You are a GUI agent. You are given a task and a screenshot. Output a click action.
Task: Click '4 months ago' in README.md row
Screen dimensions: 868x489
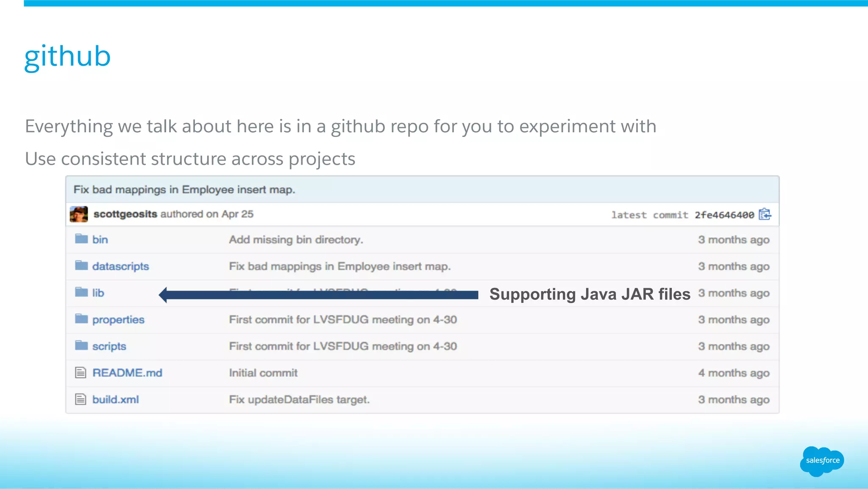click(x=734, y=373)
